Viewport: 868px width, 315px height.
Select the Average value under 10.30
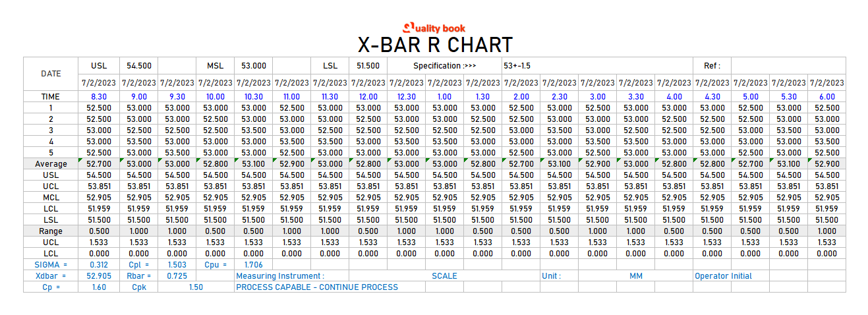coord(254,163)
